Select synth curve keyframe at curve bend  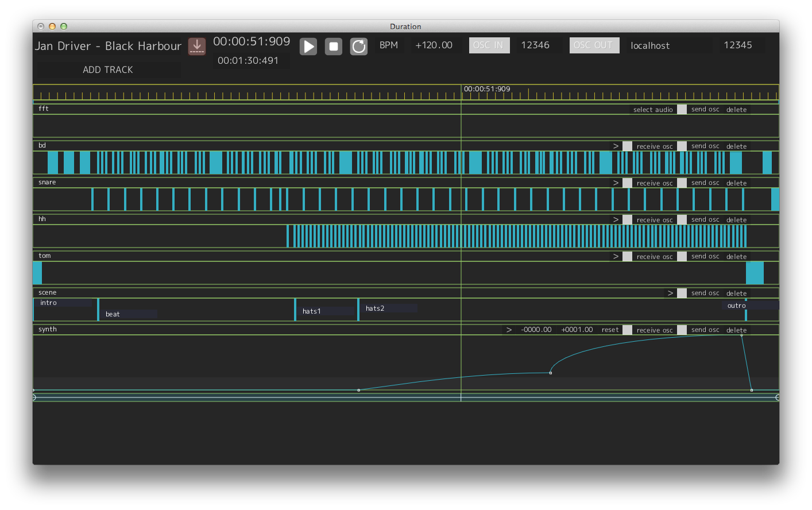(x=551, y=373)
